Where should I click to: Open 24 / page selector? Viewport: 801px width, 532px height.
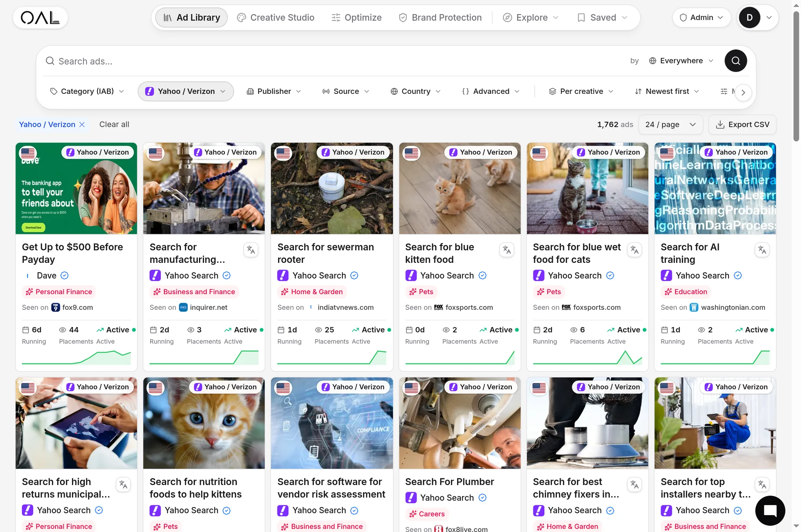point(670,124)
